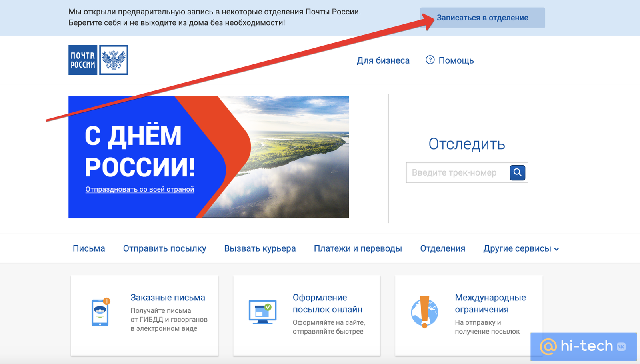The image size is (640, 364).
Task: Select Платежи и переводы in navigation
Action: [358, 248]
